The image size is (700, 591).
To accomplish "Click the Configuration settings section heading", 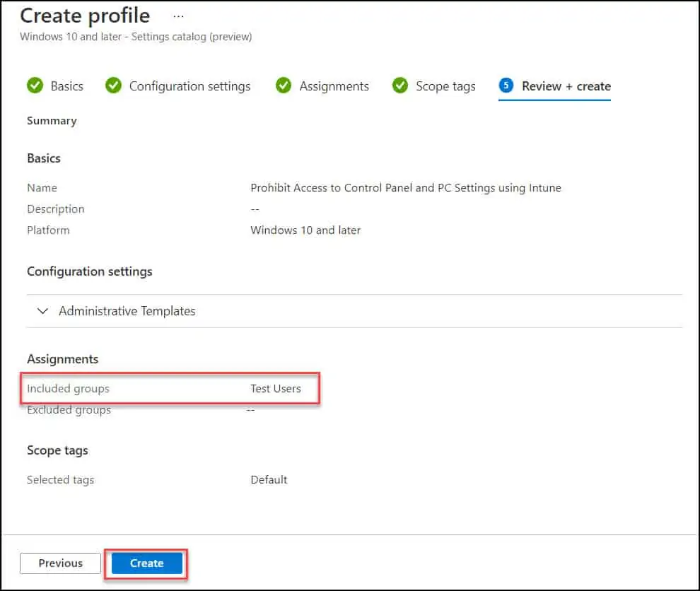I will click(x=89, y=271).
